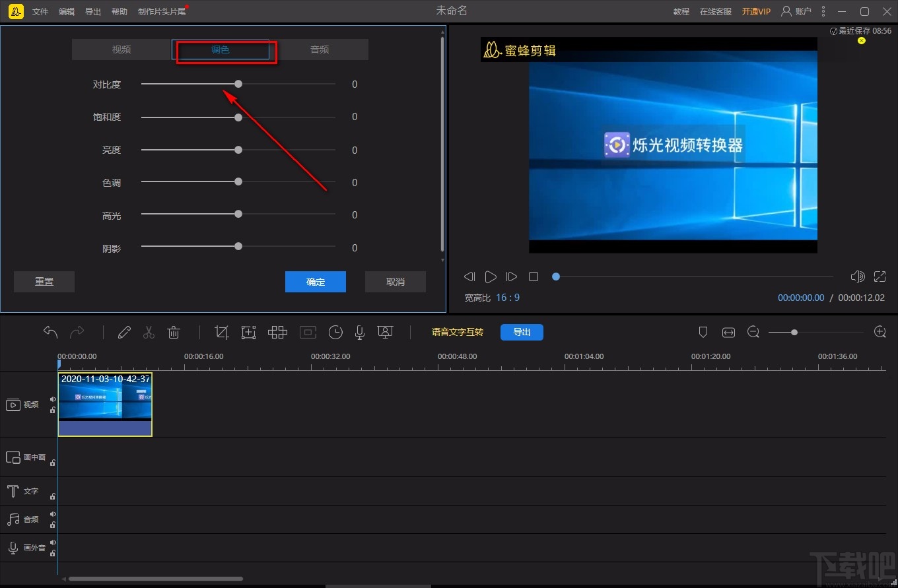Toggle lock on the 画中画 track
The image size is (898, 588).
tap(53, 463)
